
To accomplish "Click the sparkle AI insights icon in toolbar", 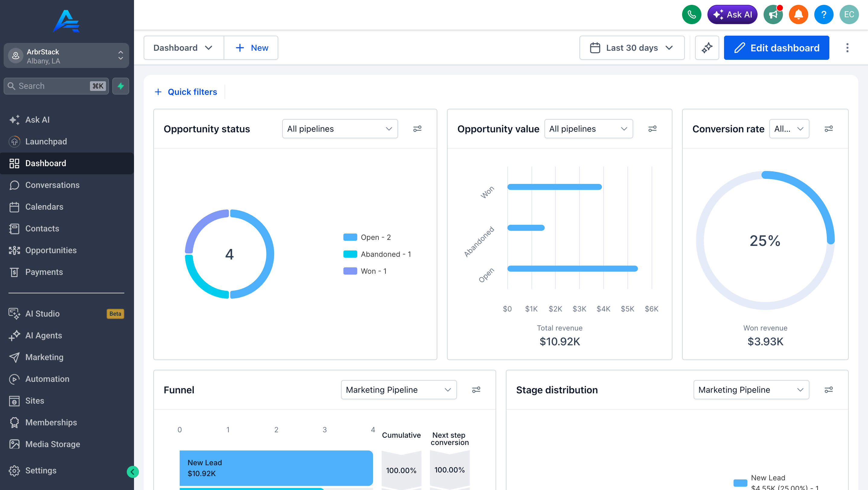I will [x=707, y=48].
